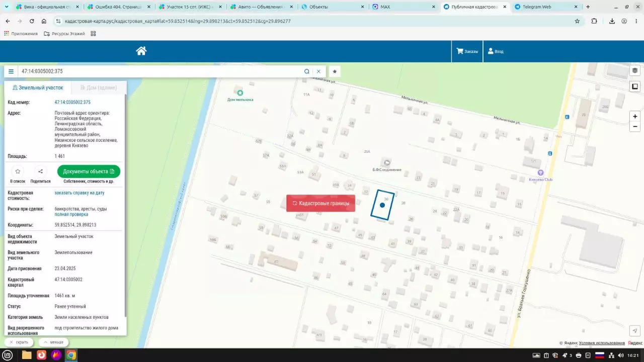Zoom out the map with minus button

(635, 127)
